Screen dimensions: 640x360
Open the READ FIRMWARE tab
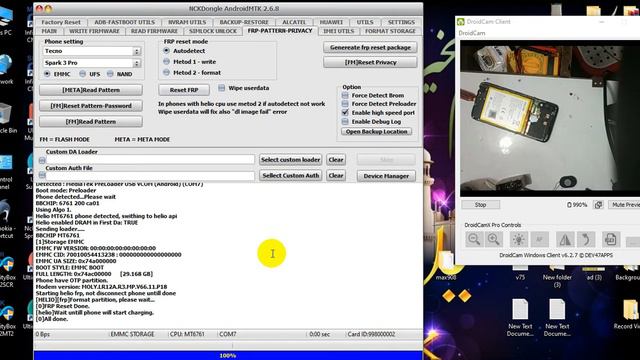click(154, 31)
